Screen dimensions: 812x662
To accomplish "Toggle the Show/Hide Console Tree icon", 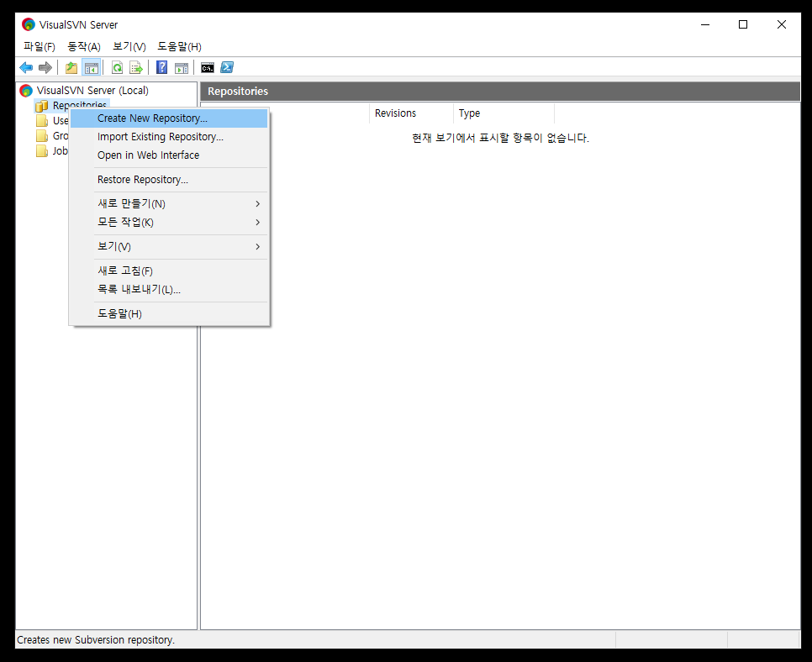I will click(x=91, y=67).
